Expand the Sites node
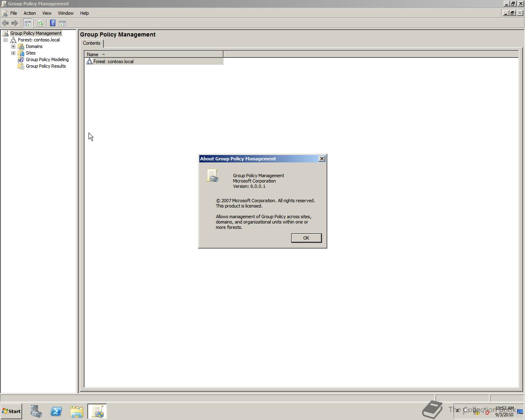Image resolution: width=525 pixels, height=420 pixels. (x=13, y=53)
